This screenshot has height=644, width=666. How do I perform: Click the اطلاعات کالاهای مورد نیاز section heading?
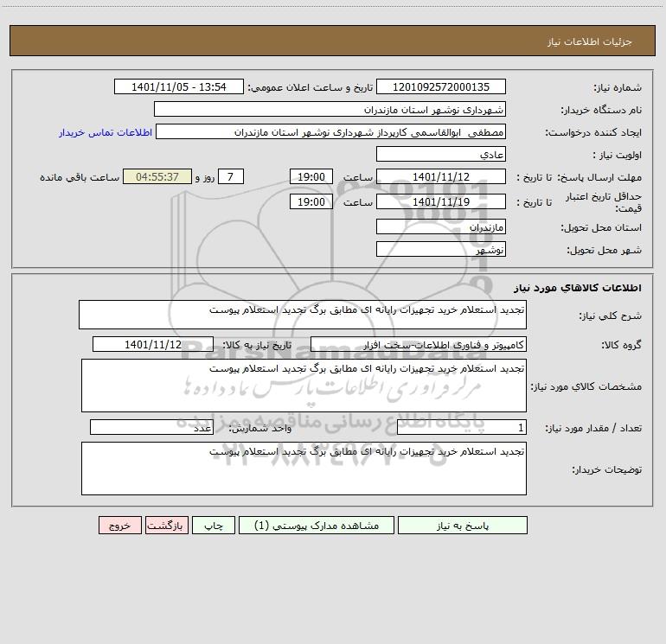click(x=577, y=288)
